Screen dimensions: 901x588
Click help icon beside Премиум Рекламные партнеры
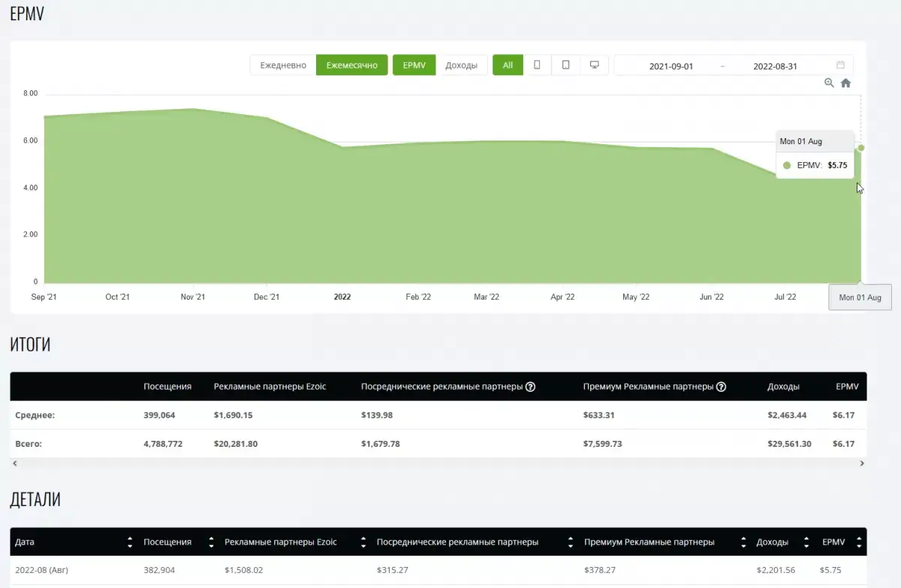point(721,387)
